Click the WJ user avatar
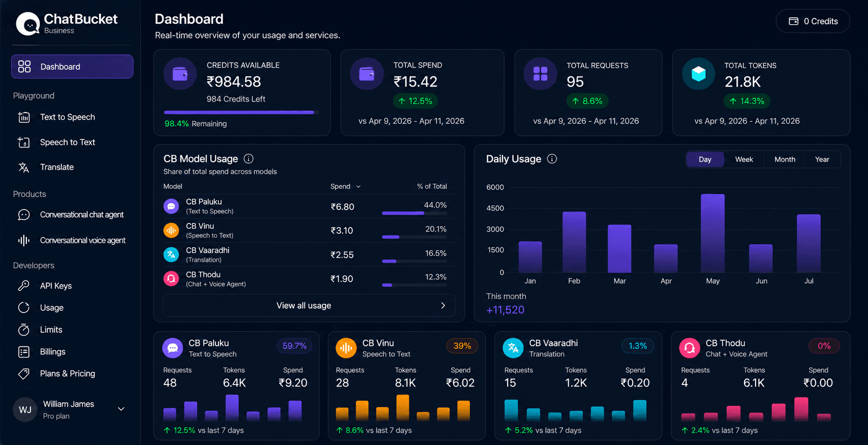 (x=25, y=409)
